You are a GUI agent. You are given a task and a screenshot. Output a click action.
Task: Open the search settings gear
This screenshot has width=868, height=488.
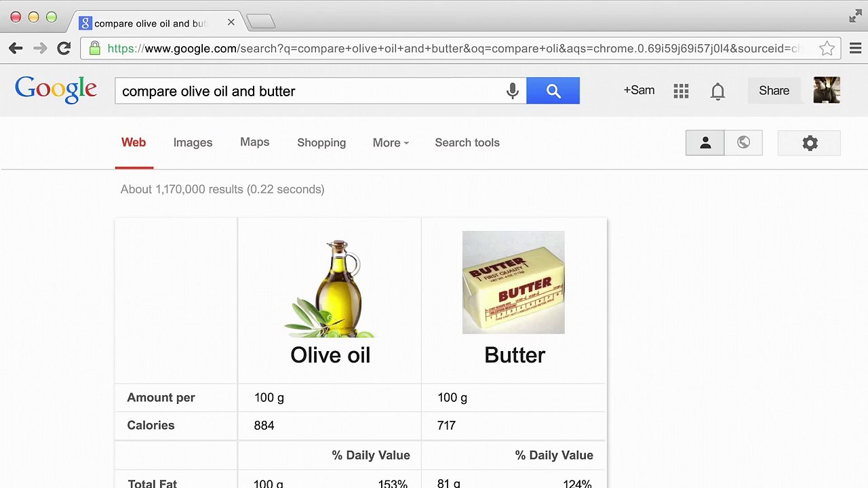(x=810, y=143)
